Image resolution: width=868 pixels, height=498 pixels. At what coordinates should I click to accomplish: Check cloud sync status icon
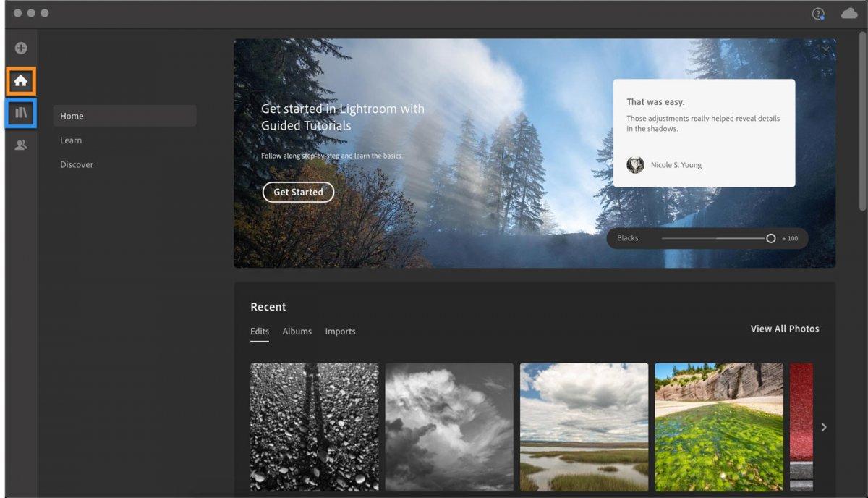[x=848, y=12]
